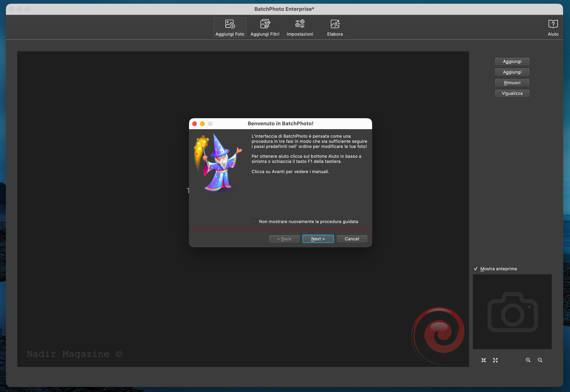This screenshot has height=392, width=570.
Task: Click the topmost Aggiungi button
Action: click(512, 61)
